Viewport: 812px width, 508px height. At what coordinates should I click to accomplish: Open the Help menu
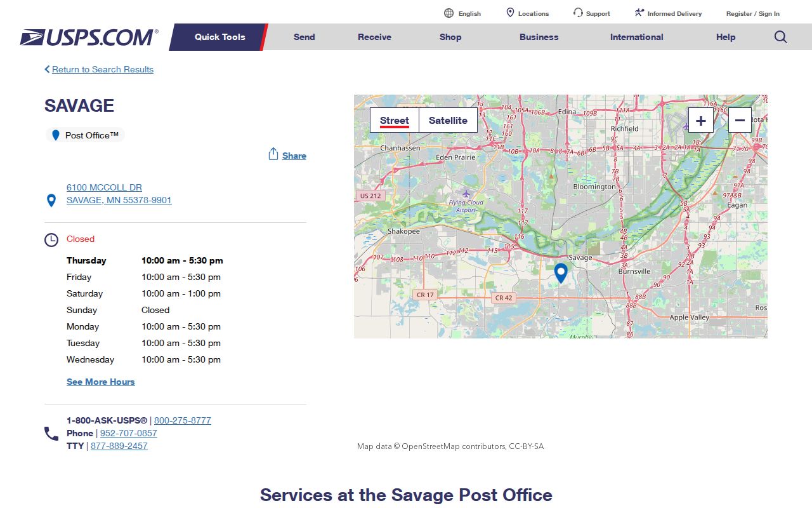coord(726,37)
